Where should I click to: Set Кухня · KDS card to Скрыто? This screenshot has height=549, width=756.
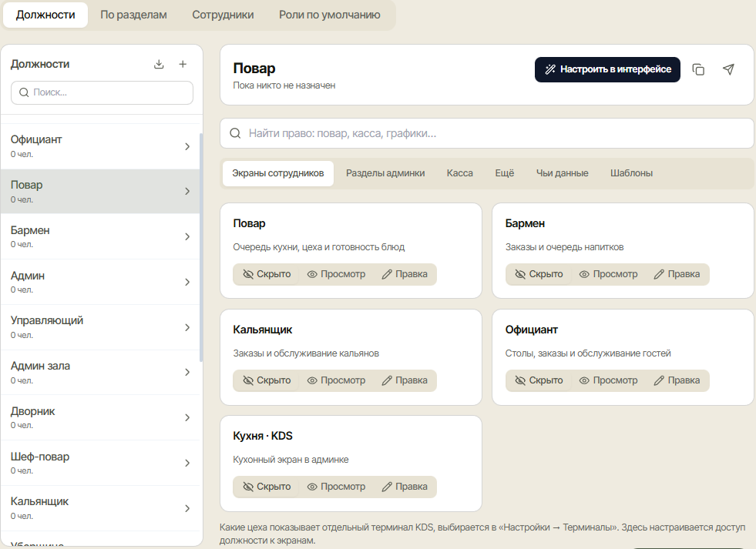pyautogui.click(x=267, y=487)
